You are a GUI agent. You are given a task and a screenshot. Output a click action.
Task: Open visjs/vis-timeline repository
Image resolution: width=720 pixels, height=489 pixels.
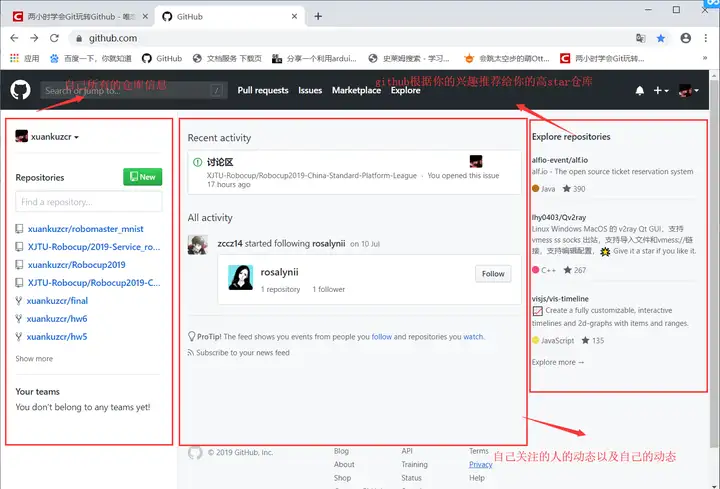point(560,298)
